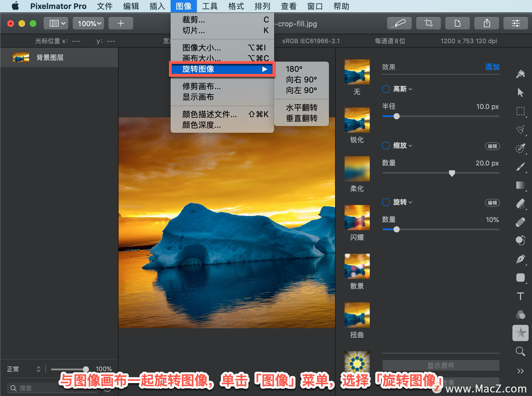Enable the Zoom blur effect toggle
Screen dimensions: 532x396
click(x=386, y=146)
